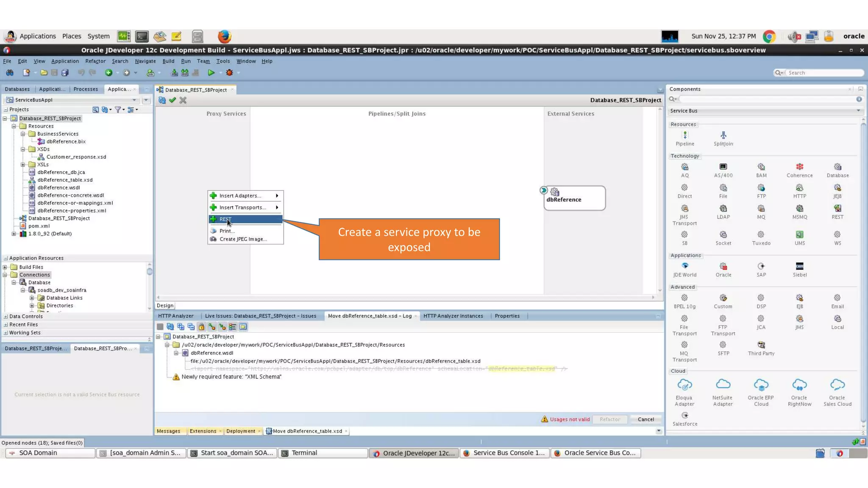The height and width of the screenshot is (488, 868).
Task: Pick the MSMQ adapter icon
Action: [799, 208]
